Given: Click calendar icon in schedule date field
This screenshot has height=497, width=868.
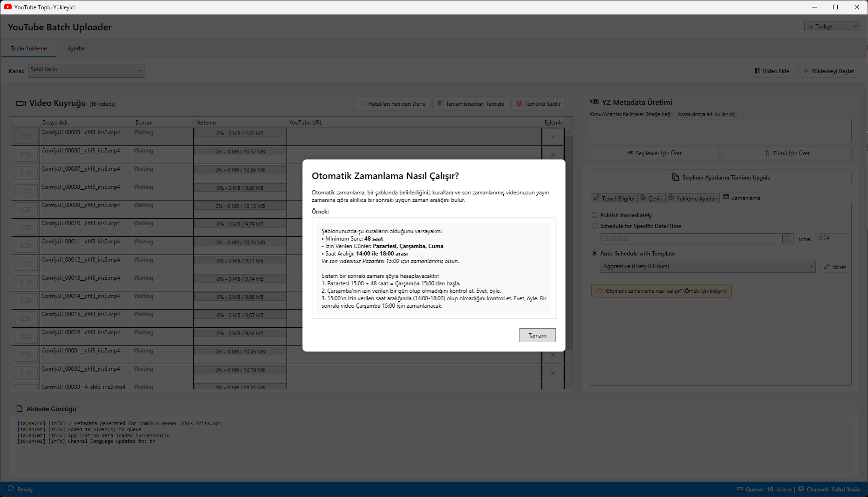Looking at the screenshot, I should tap(786, 239).
